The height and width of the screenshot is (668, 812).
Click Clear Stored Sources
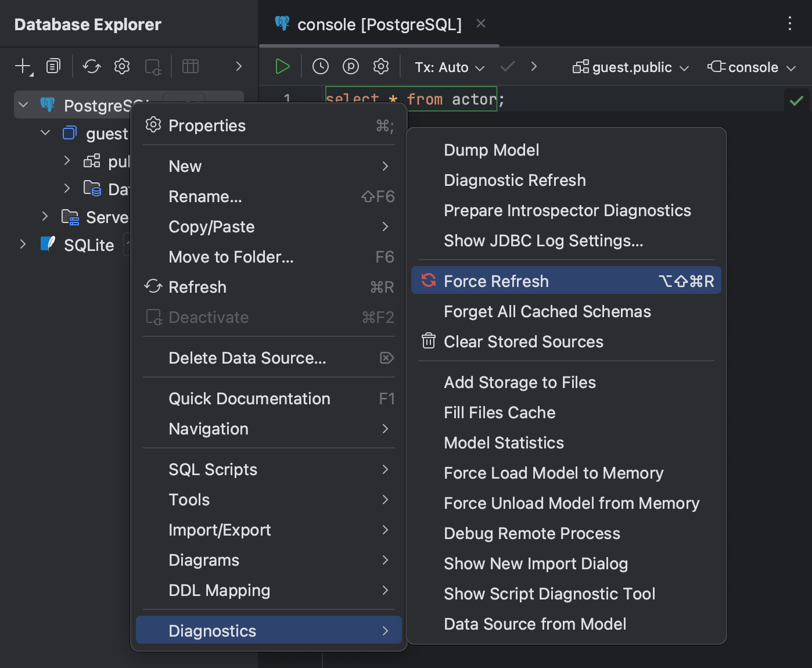tap(523, 342)
